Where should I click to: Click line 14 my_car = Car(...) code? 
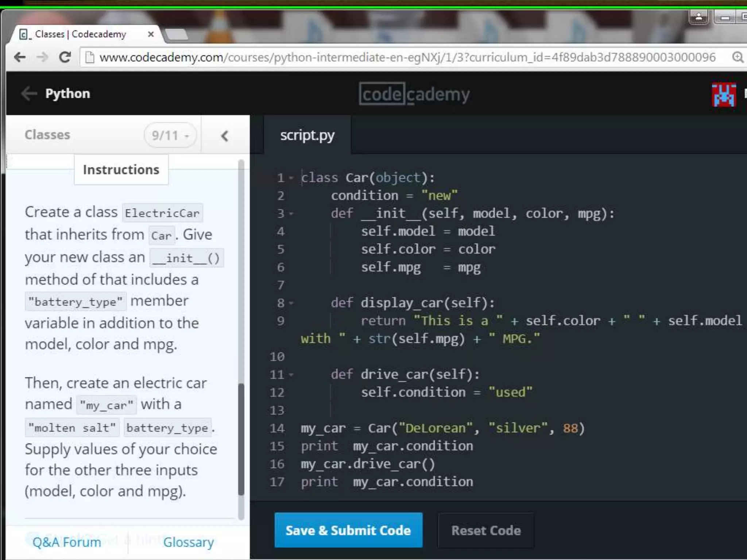coord(443,428)
